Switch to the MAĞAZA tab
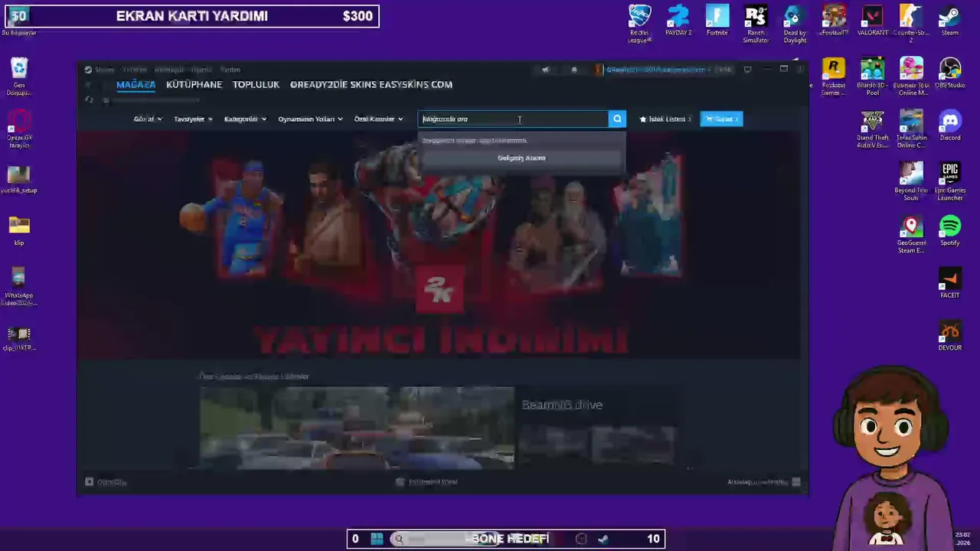Screen dimensions: 980x551 coord(136,84)
